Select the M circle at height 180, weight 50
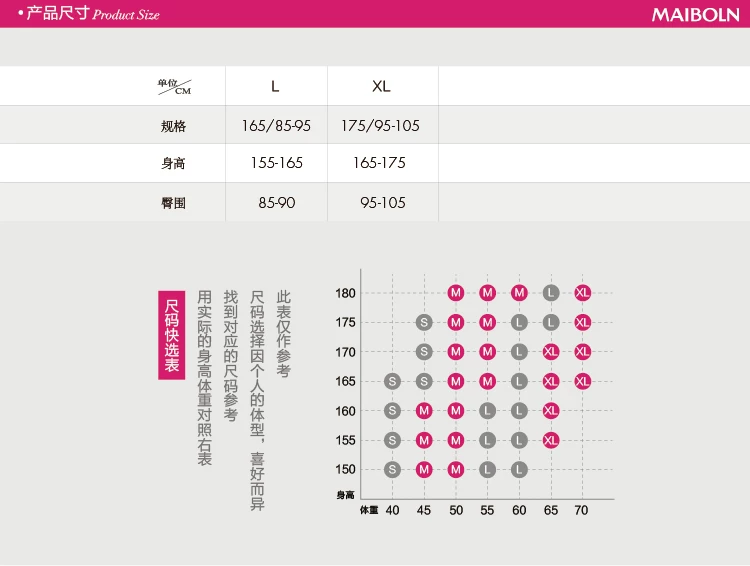The image size is (750, 566). (456, 293)
